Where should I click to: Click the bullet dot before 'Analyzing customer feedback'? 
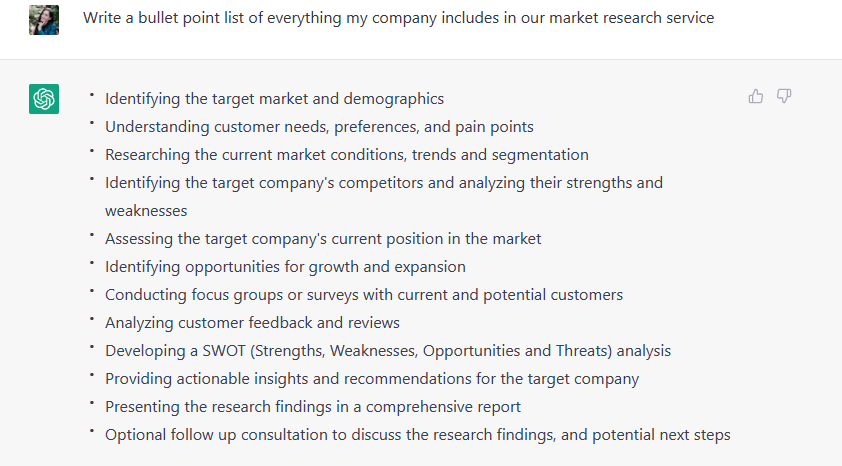[90, 319]
